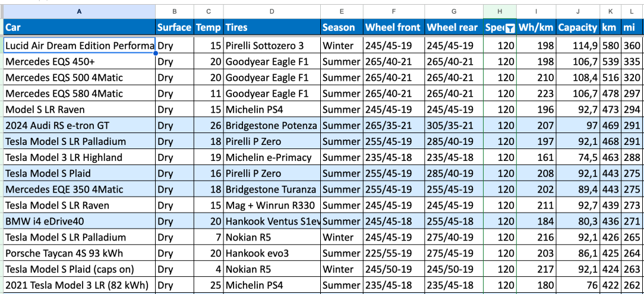Click the 2024 Audi RS e-tron GT cell

79,126
